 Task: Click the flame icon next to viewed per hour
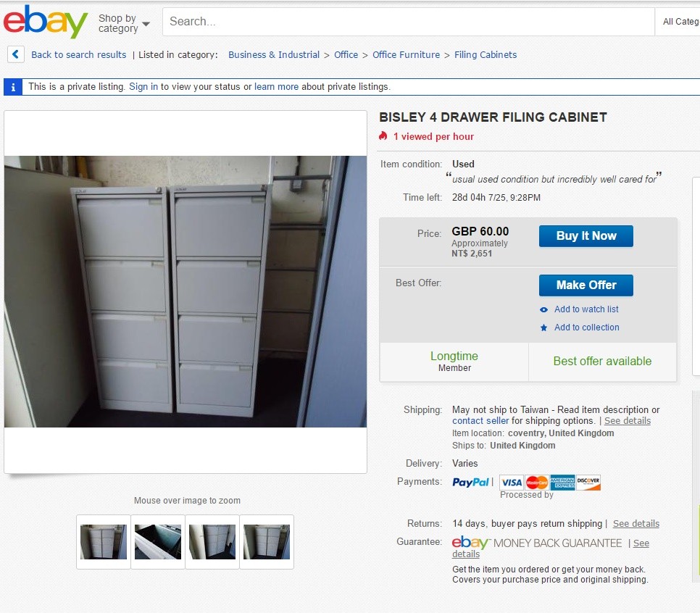[x=383, y=136]
